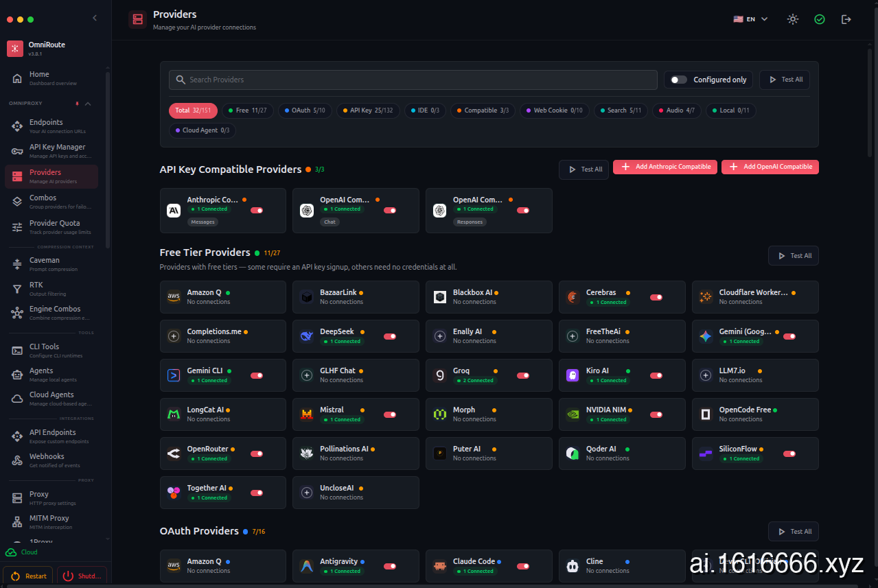Image resolution: width=878 pixels, height=588 pixels.
Task: Select the OAuth 5/10 filter
Action: pos(305,110)
